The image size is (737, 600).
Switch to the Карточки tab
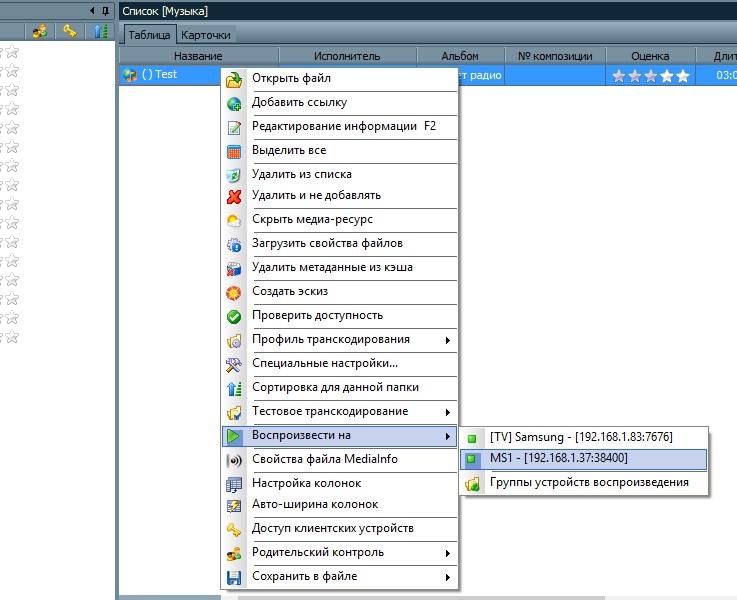[206, 35]
